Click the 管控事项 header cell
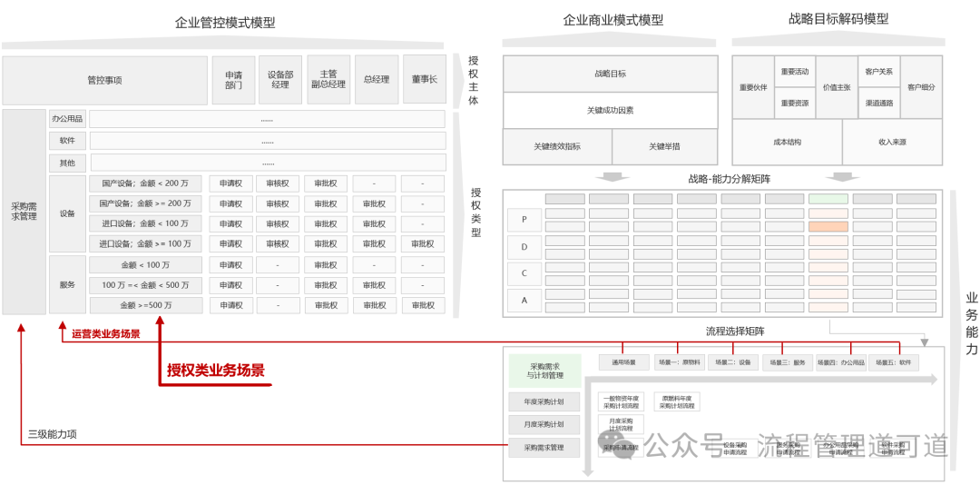Viewport: 980px width, 485px height. click(x=104, y=80)
